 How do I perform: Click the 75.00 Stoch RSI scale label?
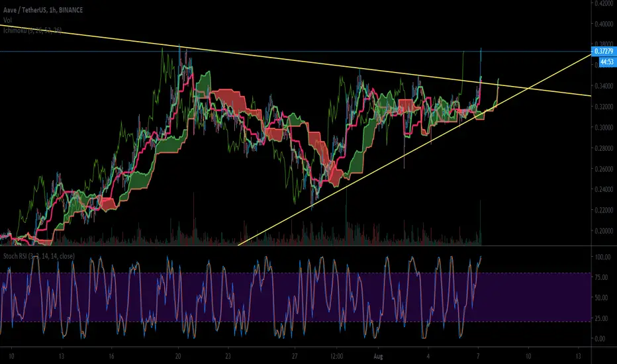pyautogui.click(x=601, y=277)
